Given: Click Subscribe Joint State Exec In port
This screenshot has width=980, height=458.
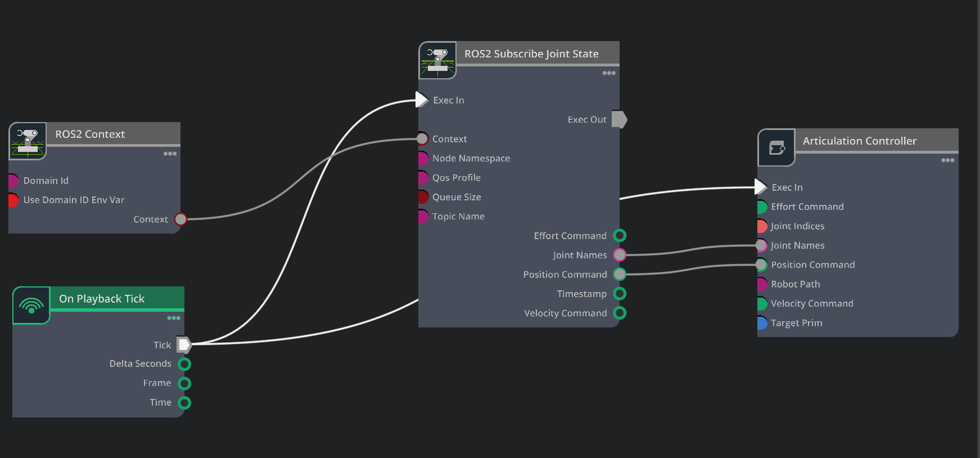Looking at the screenshot, I should (x=422, y=100).
